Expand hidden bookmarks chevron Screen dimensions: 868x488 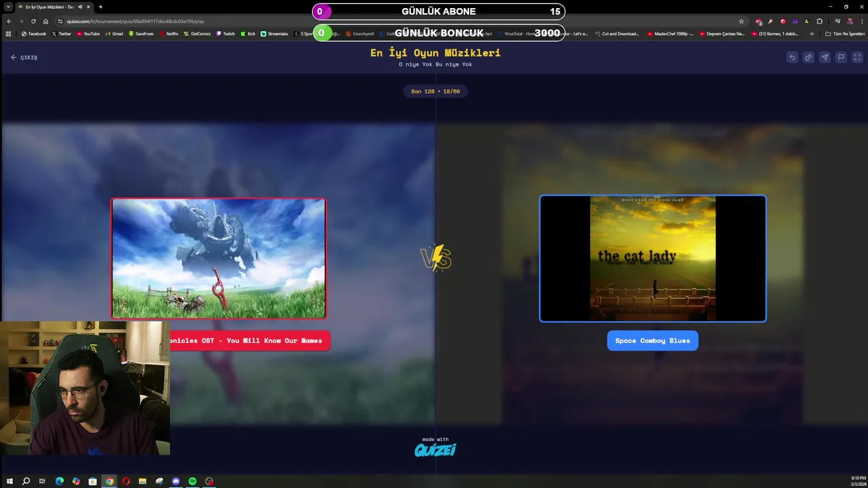[x=812, y=33]
